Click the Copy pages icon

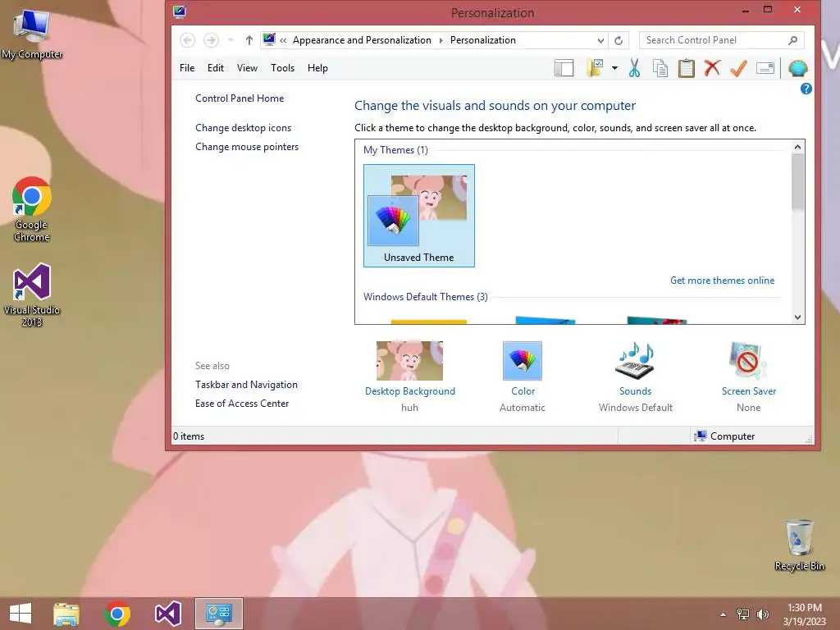tap(660, 68)
